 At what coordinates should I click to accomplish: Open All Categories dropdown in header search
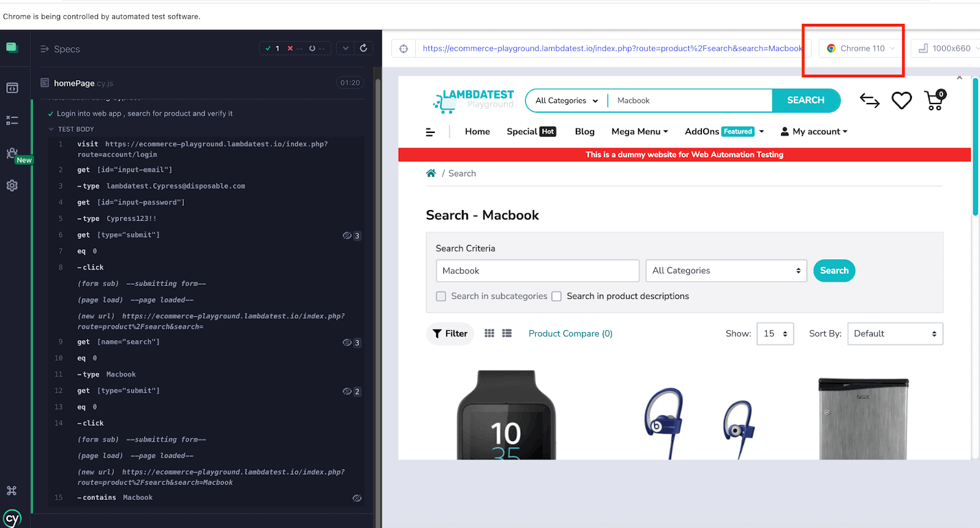point(567,100)
